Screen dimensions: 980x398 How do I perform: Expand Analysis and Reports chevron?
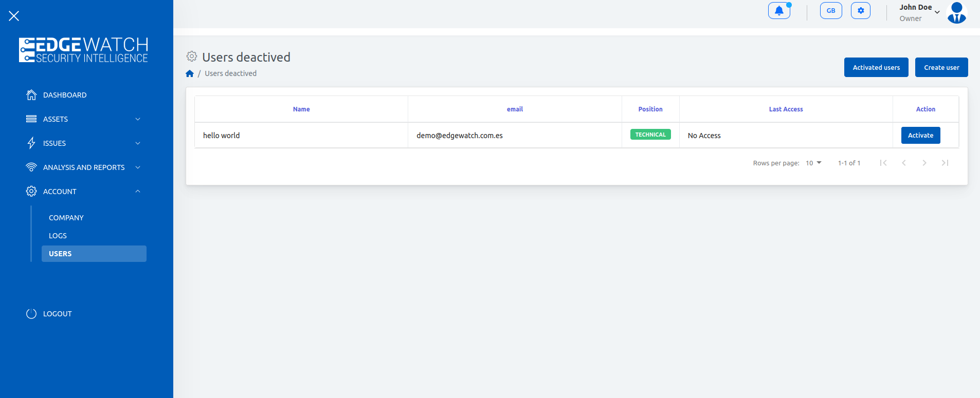138,167
